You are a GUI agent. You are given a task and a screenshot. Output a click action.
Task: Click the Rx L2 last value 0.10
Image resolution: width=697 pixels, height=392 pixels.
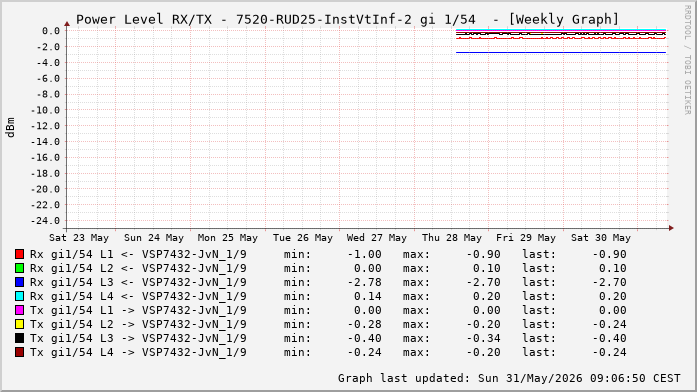(x=613, y=268)
